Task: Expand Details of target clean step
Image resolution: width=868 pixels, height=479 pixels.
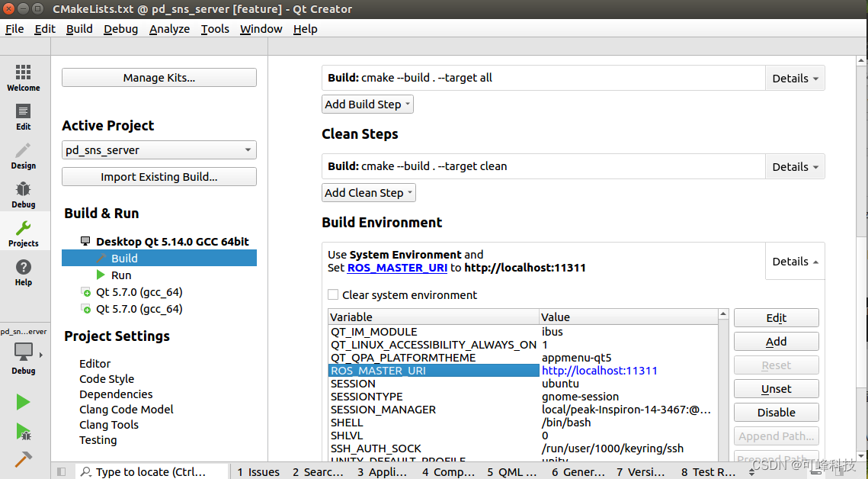Action: (795, 167)
